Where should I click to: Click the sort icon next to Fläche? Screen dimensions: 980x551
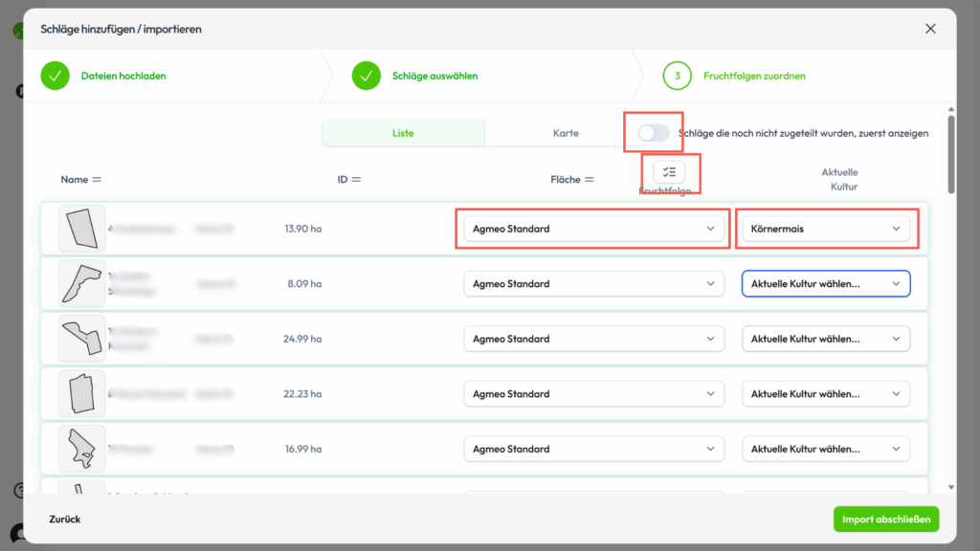(590, 180)
